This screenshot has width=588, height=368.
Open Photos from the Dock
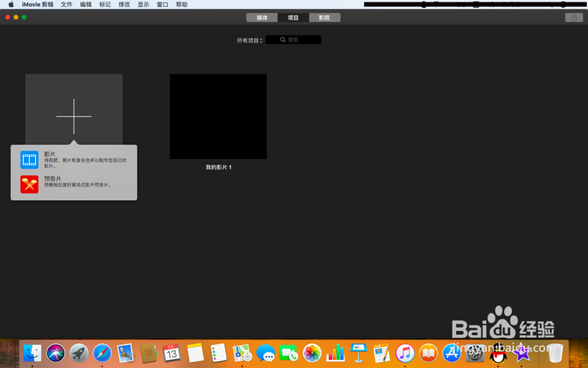click(x=312, y=353)
